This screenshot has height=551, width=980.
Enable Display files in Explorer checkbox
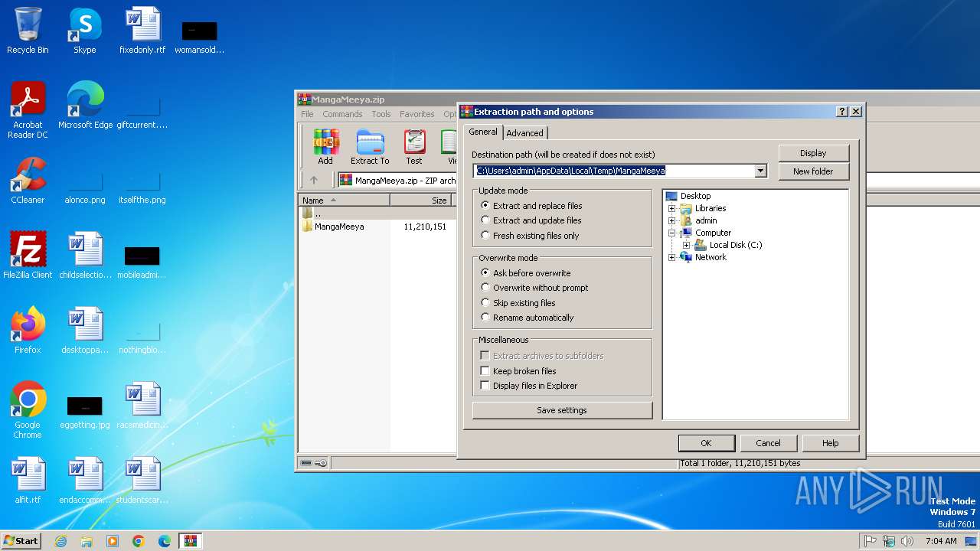[x=485, y=386]
